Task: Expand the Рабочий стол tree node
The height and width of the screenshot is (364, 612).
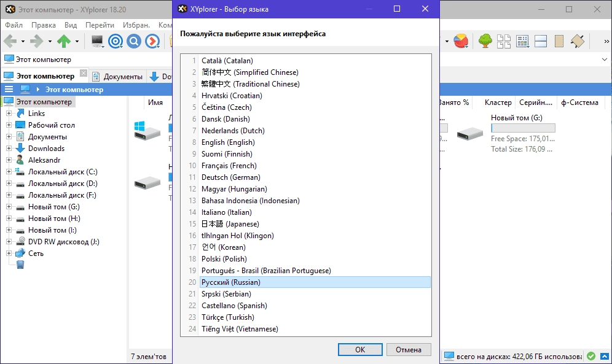Action: (9, 125)
